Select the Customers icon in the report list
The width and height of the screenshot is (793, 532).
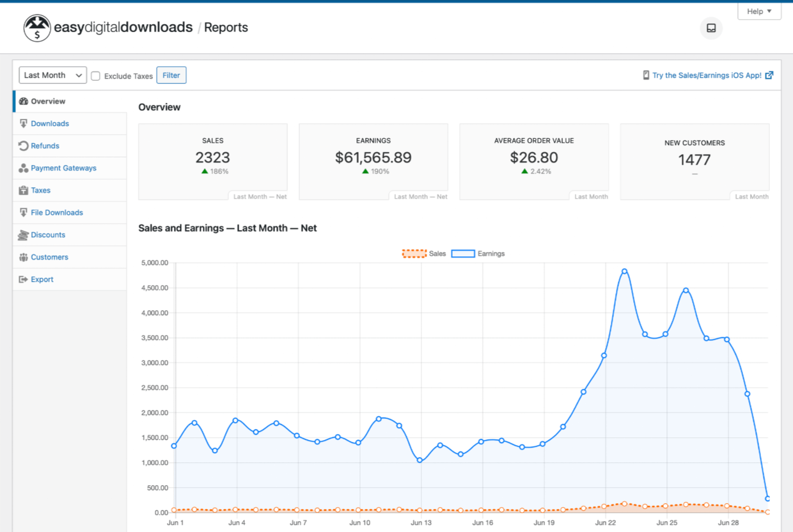tap(23, 257)
